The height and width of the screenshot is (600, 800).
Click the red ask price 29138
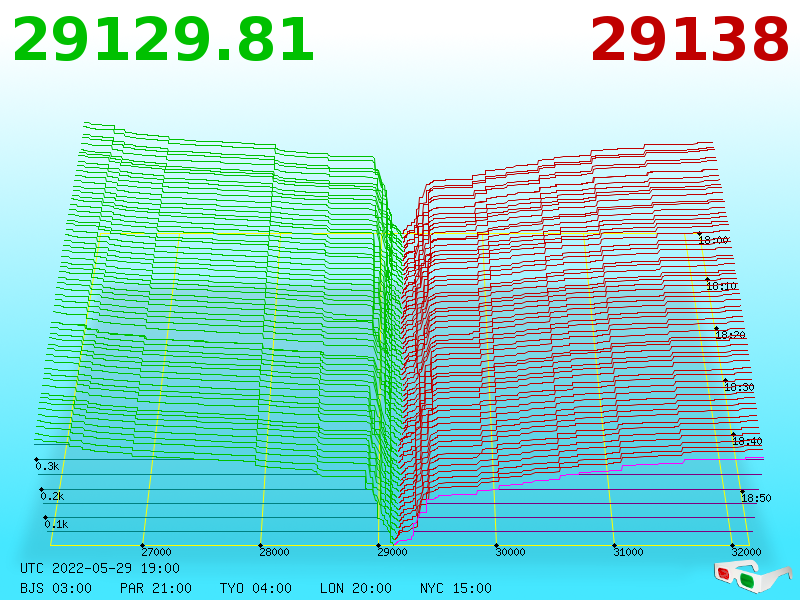point(690,40)
